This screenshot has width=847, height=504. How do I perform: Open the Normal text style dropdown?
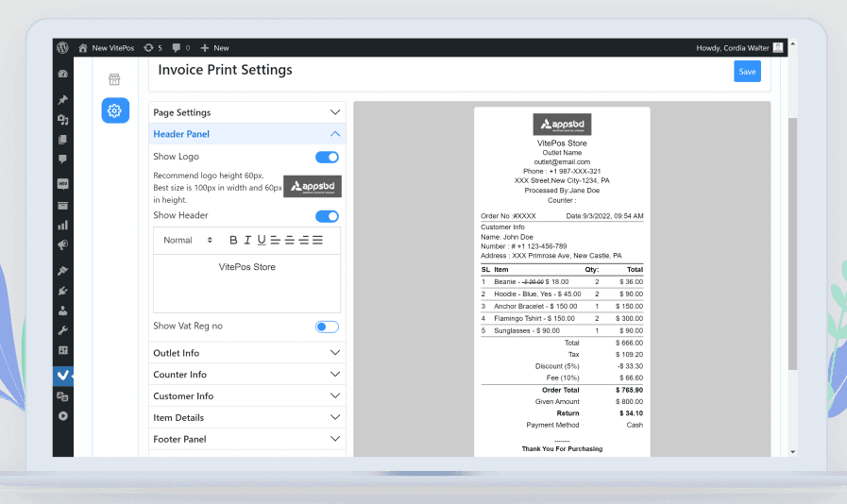(187, 240)
